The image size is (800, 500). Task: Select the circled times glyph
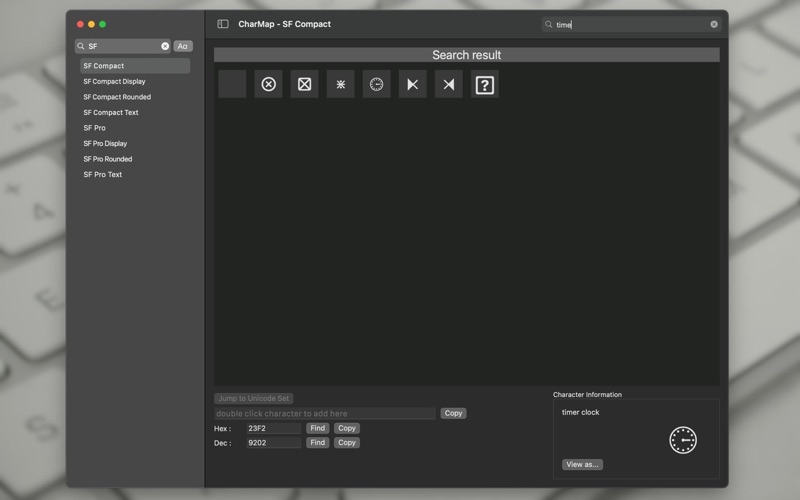(x=268, y=84)
